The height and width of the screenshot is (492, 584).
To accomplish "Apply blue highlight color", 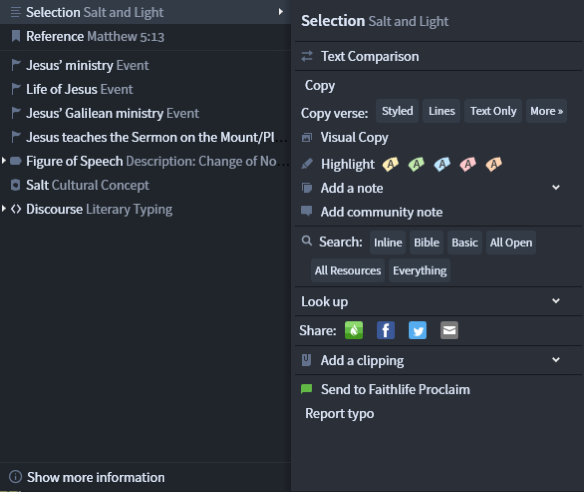I will pyautogui.click(x=442, y=164).
